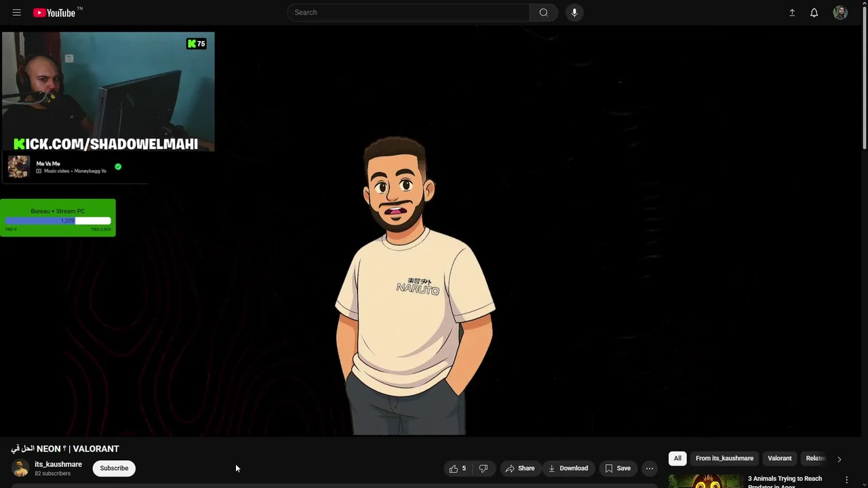Select the Related filter chip
This screenshot has height=488, width=868.
pyautogui.click(x=814, y=458)
